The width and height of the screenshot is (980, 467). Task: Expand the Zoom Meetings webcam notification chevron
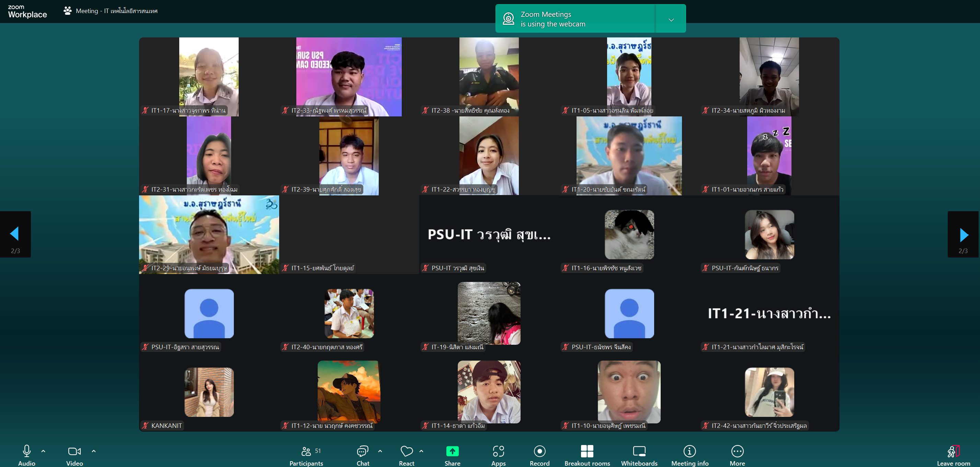671,20
